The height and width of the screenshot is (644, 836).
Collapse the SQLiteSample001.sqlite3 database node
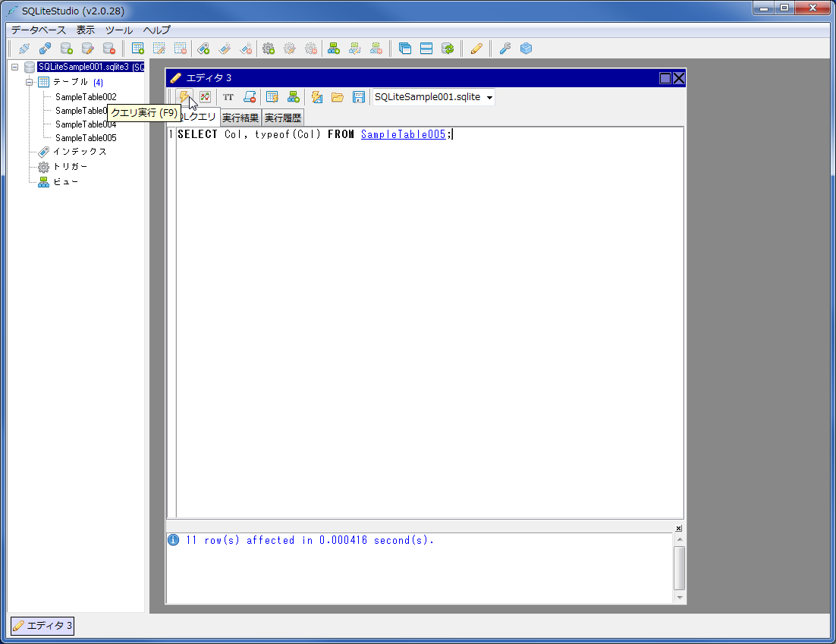click(x=15, y=68)
